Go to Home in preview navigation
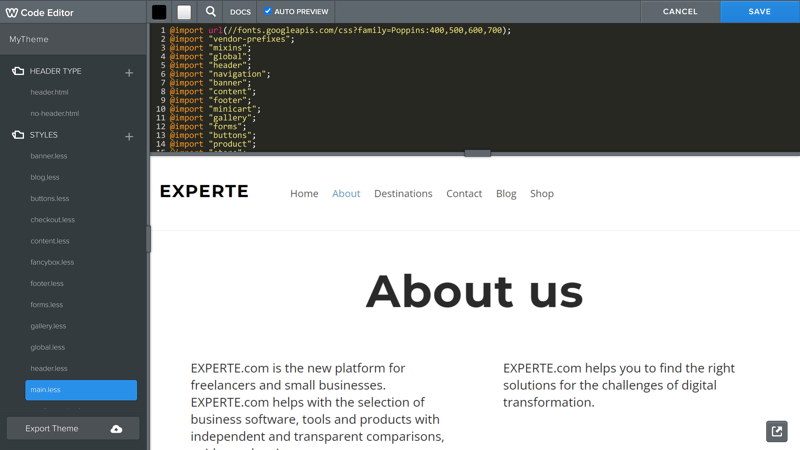This screenshot has width=800, height=450. [x=304, y=194]
